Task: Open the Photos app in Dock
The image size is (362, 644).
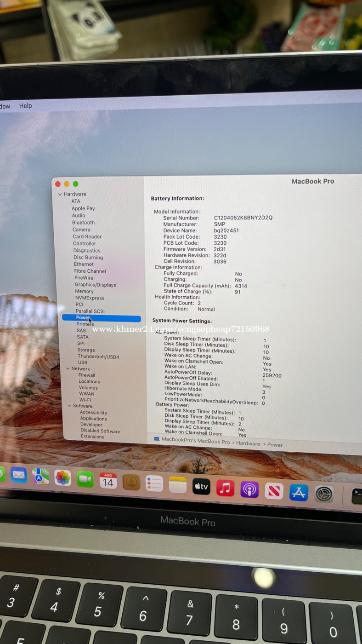Action: pyautogui.click(x=62, y=477)
